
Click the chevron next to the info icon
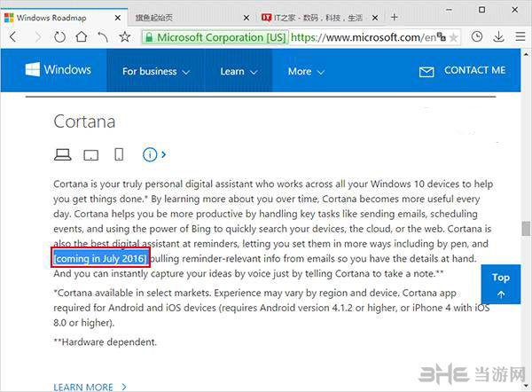(x=163, y=155)
